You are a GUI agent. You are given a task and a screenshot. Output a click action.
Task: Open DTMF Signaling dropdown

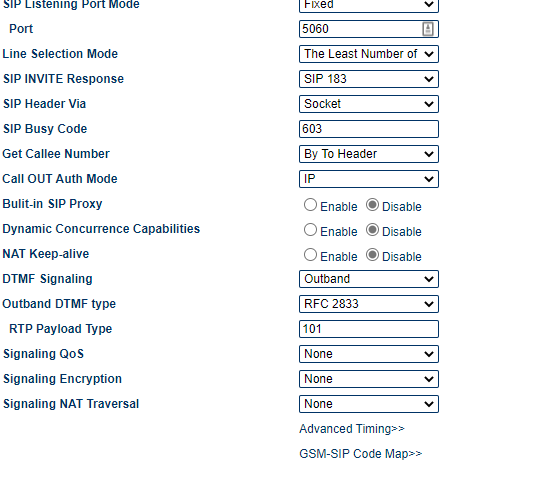(369, 279)
